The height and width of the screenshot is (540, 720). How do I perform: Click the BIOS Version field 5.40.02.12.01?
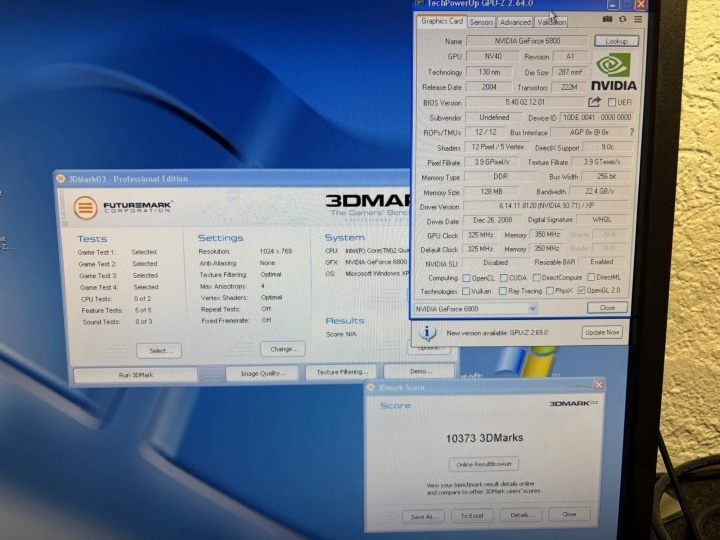click(525, 102)
